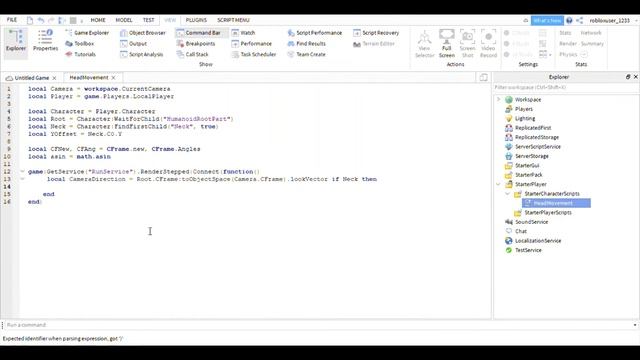Image resolution: width=640 pixels, height=360 pixels.
Task: Open Tutorials panel
Action: (x=80, y=54)
